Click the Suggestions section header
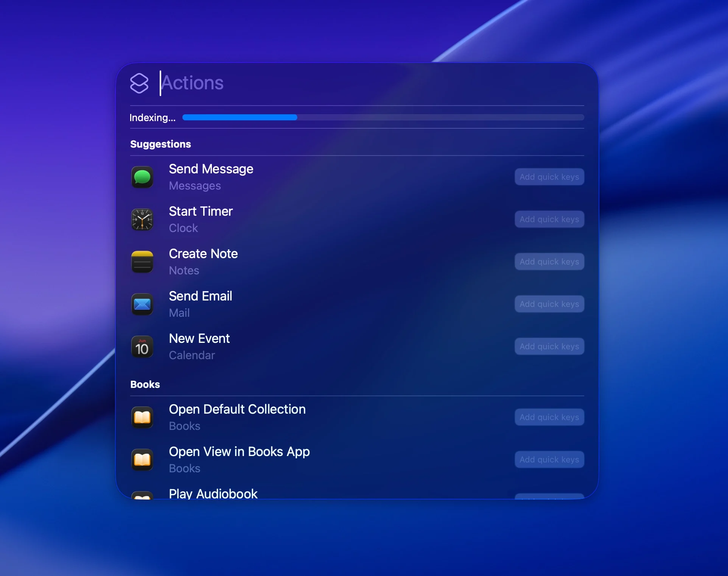Image resolution: width=728 pixels, height=576 pixels. [160, 144]
